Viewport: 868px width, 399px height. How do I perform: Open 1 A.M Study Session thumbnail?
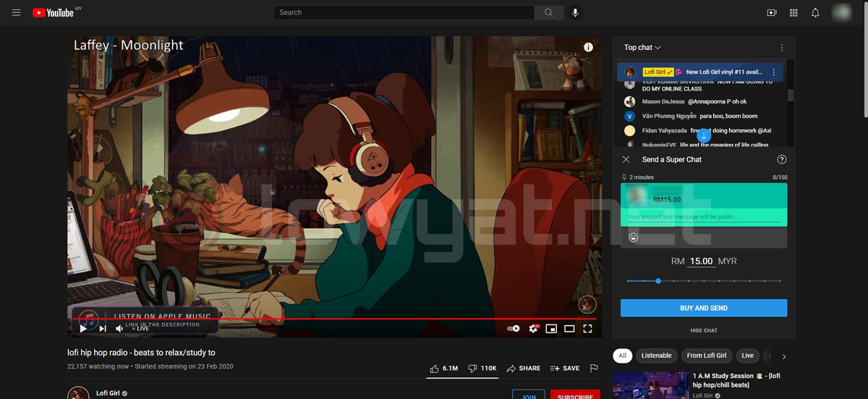(x=651, y=385)
